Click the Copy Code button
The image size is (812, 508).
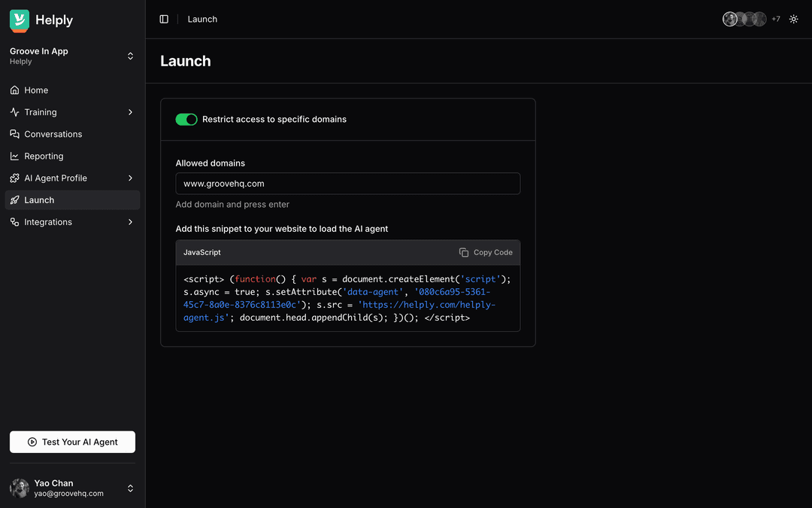486,252
